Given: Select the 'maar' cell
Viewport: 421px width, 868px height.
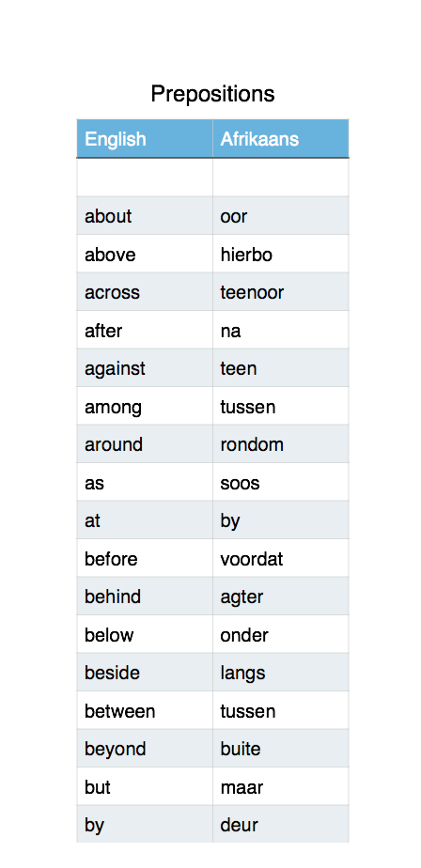Looking at the screenshot, I should pos(281,786).
